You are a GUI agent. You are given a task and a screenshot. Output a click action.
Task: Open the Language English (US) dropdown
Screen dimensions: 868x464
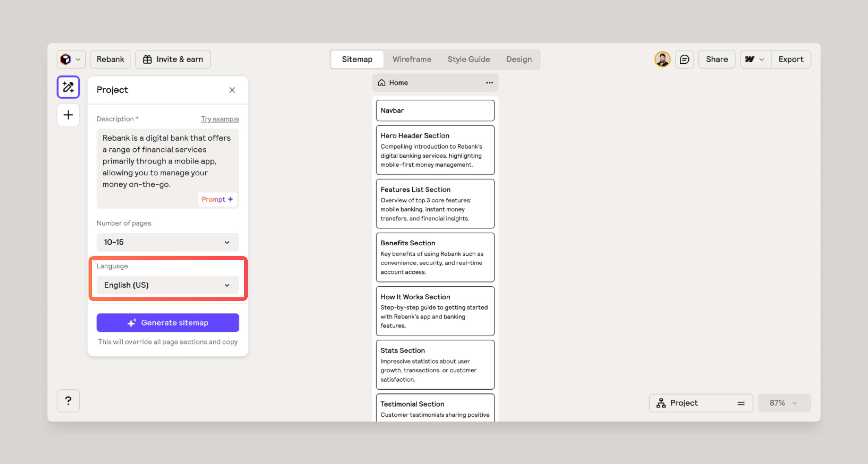(x=168, y=285)
